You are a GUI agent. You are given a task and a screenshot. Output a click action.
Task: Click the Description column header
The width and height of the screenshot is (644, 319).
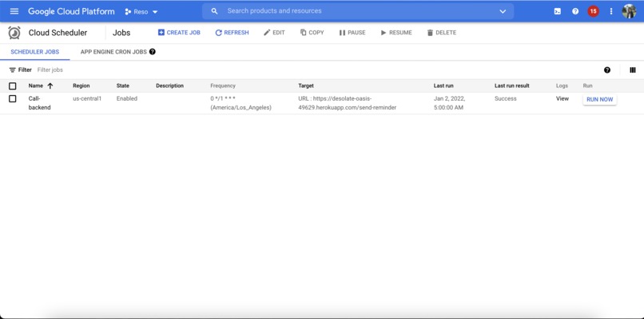pyautogui.click(x=169, y=86)
